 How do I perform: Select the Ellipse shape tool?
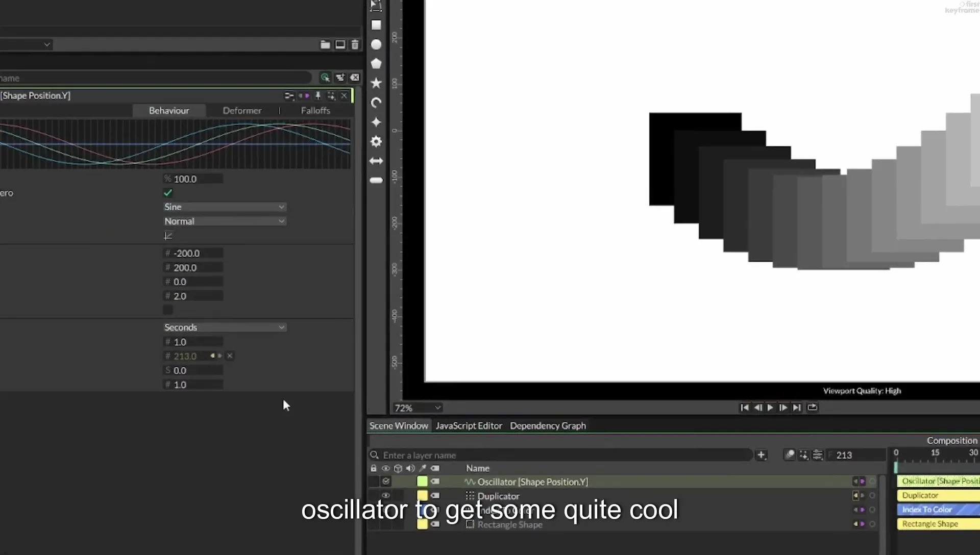[376, 44]
